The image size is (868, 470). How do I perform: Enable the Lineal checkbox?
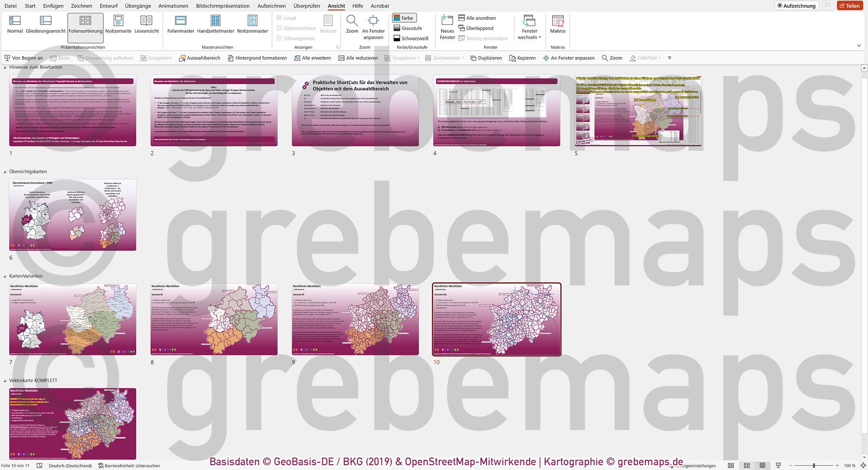coord(279,17)
